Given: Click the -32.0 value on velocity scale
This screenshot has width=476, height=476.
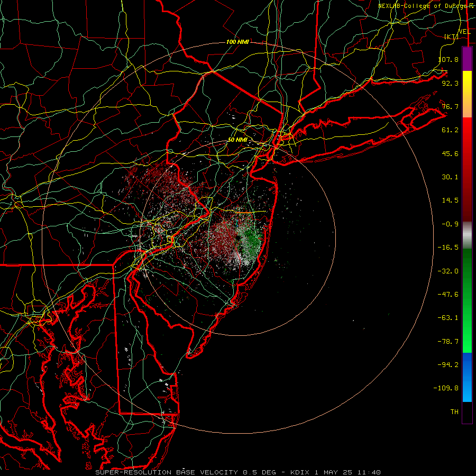Looking at the screenshot, I should pyautogui.click(x=448, y=271).
